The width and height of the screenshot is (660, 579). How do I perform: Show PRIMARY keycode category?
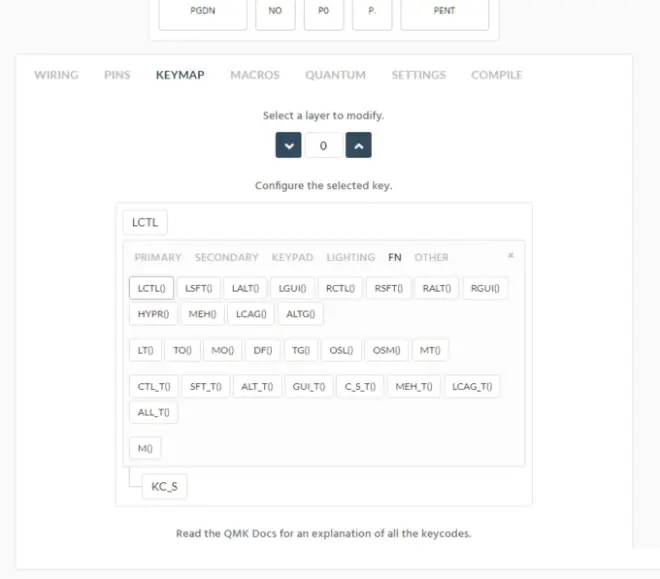(158, 257)
